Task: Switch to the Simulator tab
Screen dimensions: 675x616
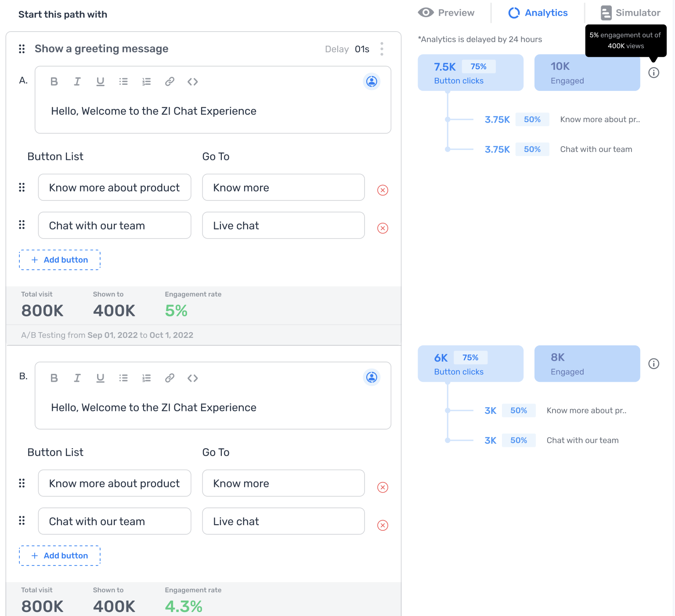Action: coord(631,13)
